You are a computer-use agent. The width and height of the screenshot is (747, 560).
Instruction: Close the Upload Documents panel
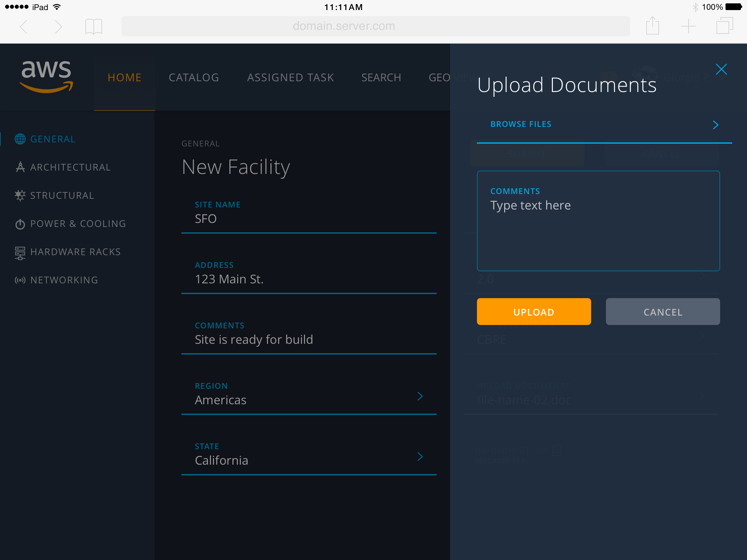tap(721, 69)
